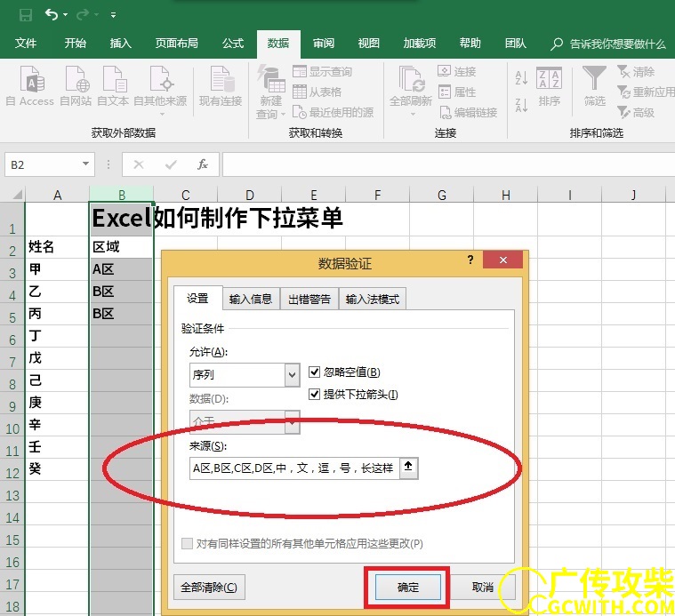The image size is (675, 616).
Task: Click 现有连接 icon
Action: click(221, 86)
